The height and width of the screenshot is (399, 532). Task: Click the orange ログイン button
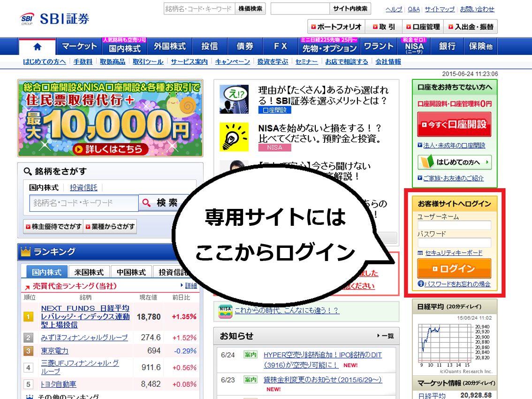point(454,269)
